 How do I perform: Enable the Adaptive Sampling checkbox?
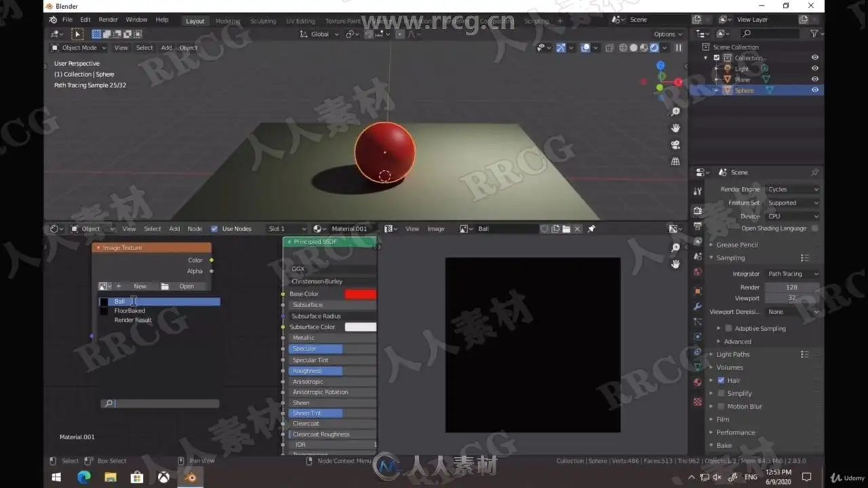[728, 329]
